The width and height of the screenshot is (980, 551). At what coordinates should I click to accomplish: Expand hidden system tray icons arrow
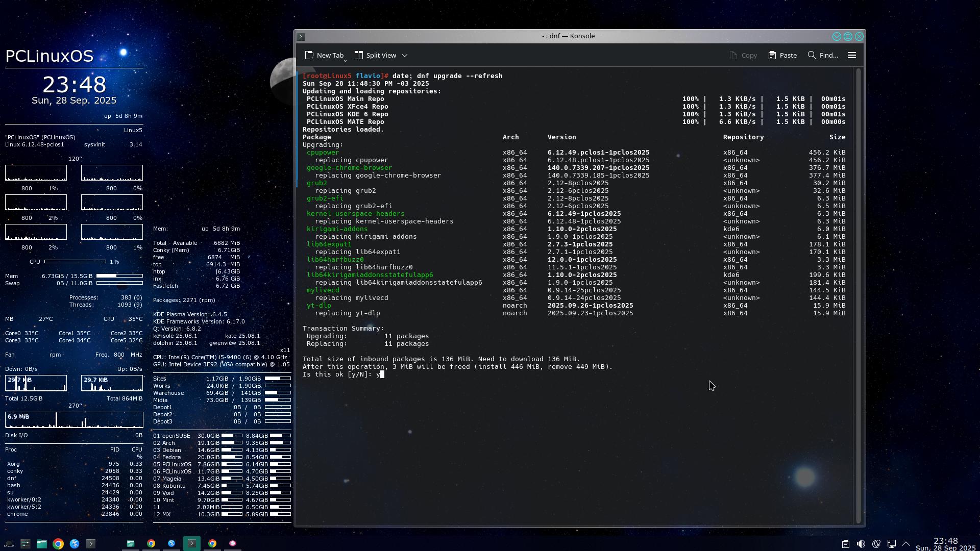pos(906,544)
